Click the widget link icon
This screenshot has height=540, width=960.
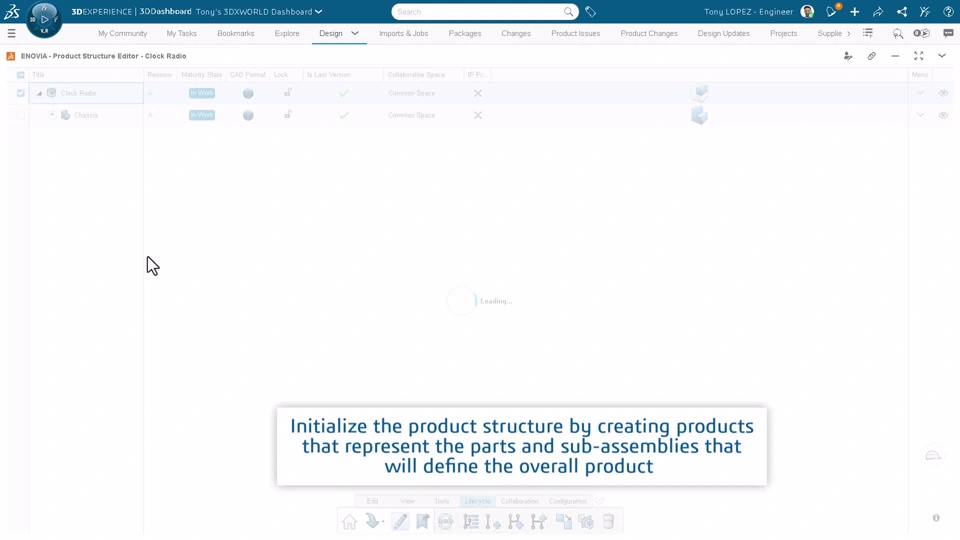tap(871, 56)
